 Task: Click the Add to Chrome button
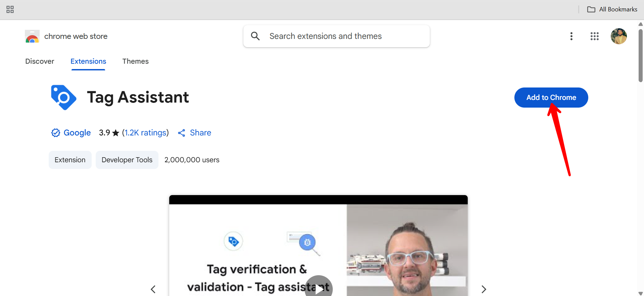[x=551, y=98]
